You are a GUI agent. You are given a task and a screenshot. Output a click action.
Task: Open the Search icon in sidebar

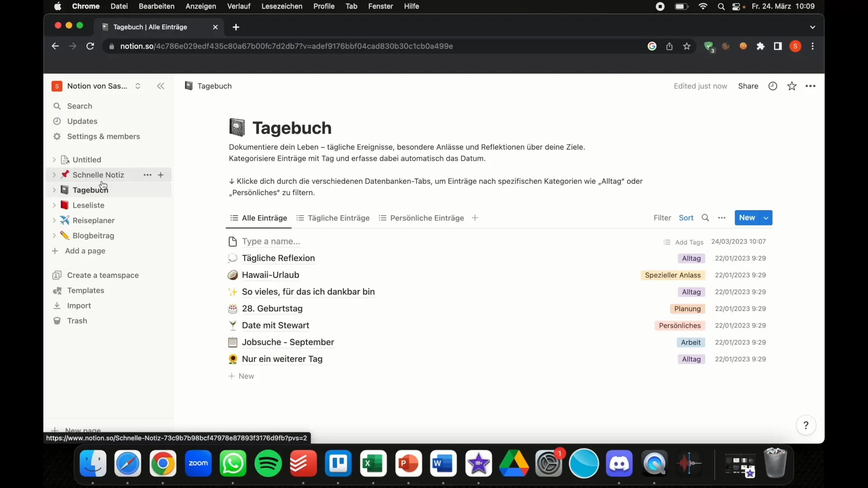pos(58,105)
